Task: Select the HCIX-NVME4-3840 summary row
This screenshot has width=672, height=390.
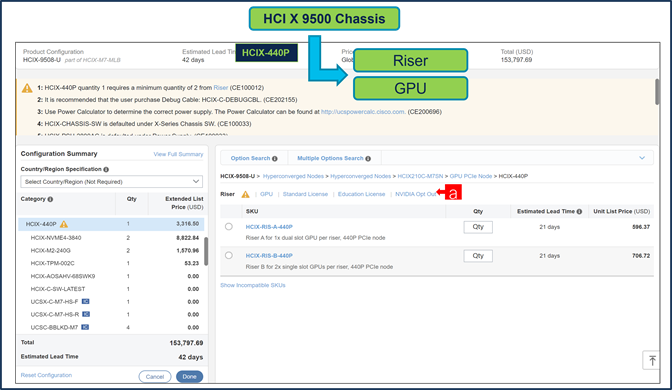Action: click(111, 237)
